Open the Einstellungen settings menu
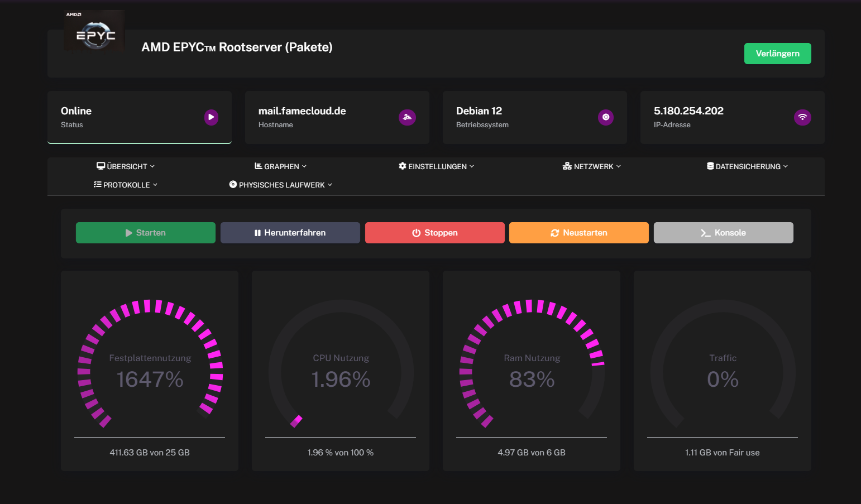Image resolution: width=861 pixels, height=504 pixels. click(436, 166)
